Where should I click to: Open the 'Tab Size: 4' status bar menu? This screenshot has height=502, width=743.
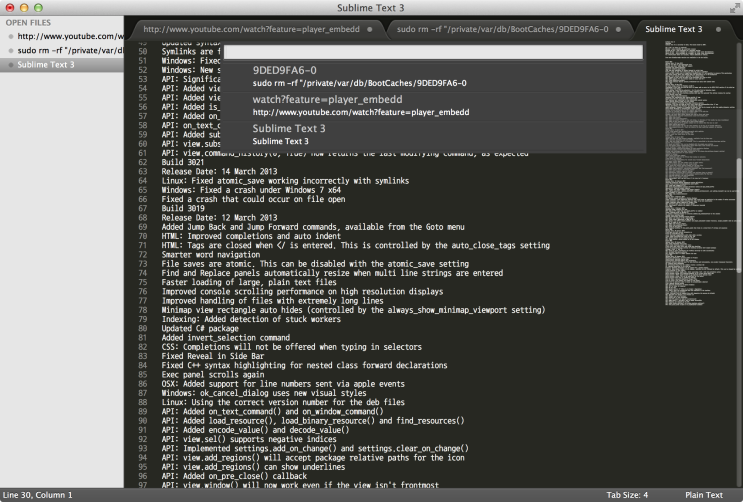627,495
